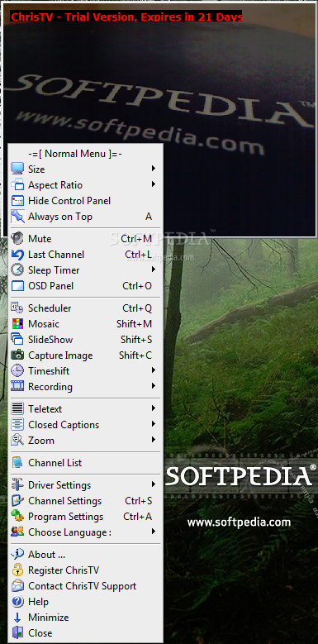Expand the Closed Captions submenu arrow
Image resolution: width=318 pixels, height=644 pixels.
click(154, 424)
